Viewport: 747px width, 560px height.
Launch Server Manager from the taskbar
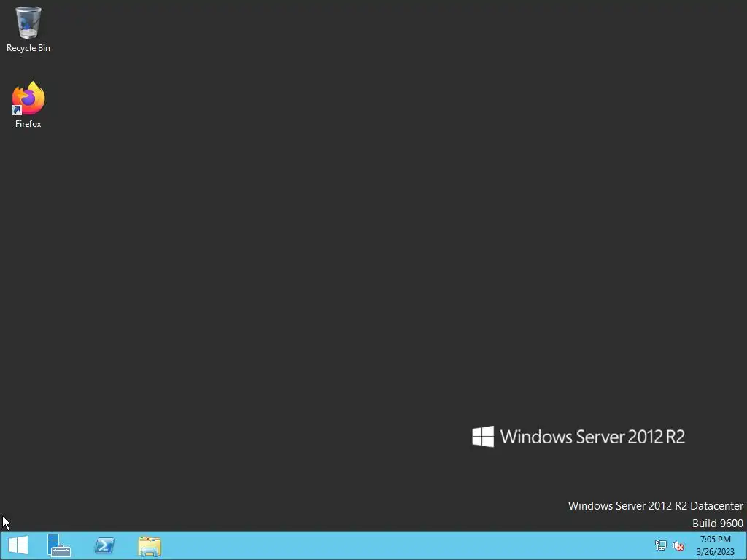pyautogui.click(x=58, y=545)
